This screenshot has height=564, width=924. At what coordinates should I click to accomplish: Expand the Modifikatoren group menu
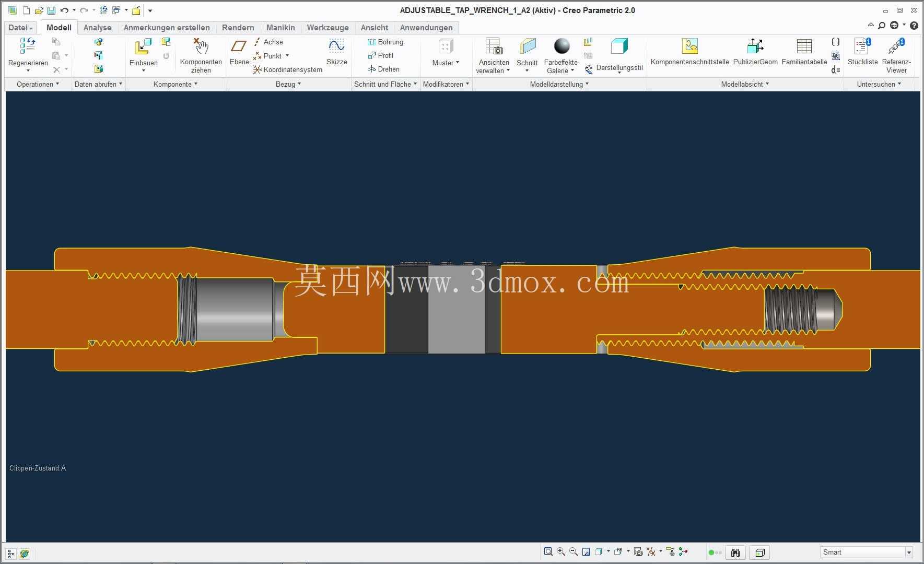[x=446, y=84]
